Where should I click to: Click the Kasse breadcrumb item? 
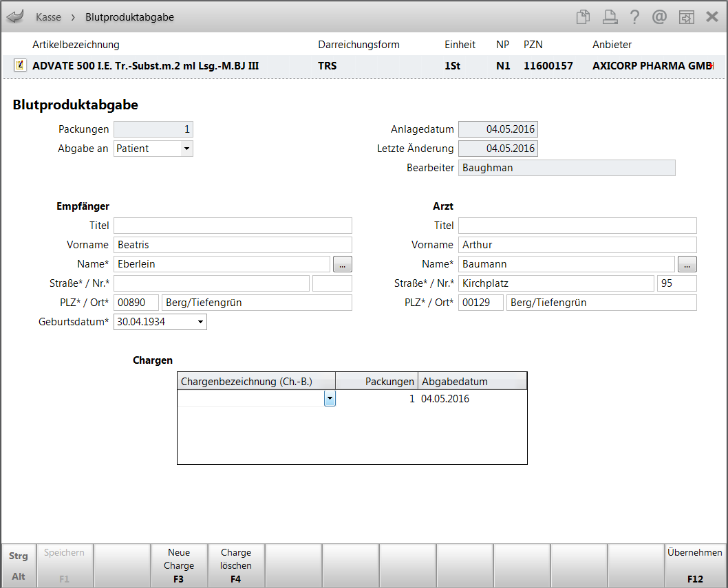[x=48, y=17]
